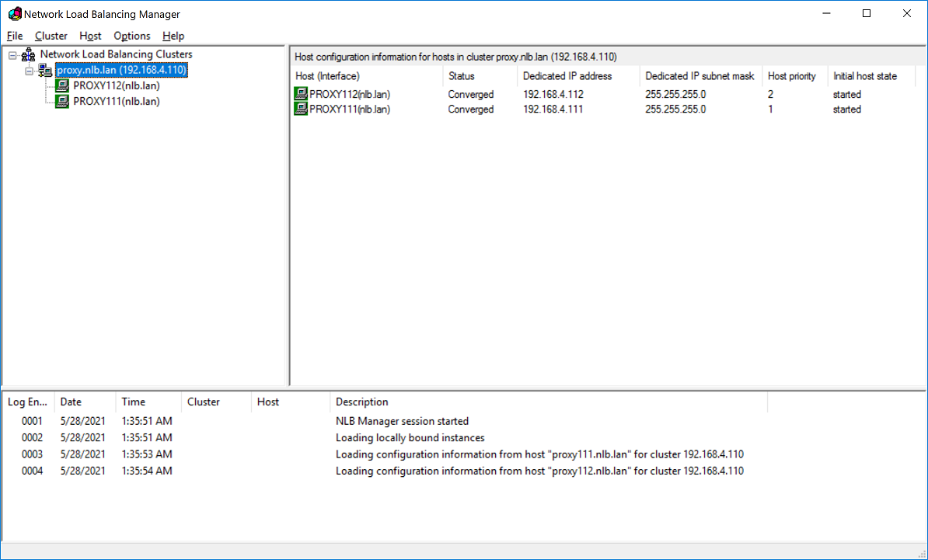928x560 pixels.
Task: Minimize the Network Load Balancing Manager window
Action: 826,14
